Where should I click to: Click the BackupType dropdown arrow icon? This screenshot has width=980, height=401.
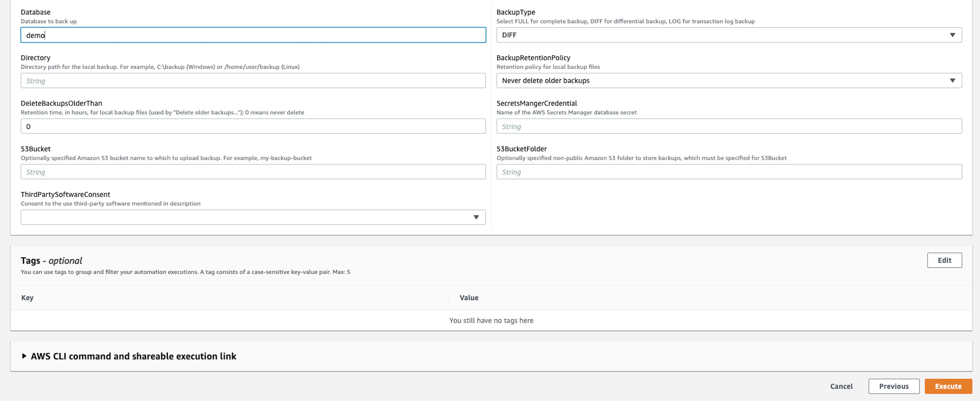[x=952, y=35]
